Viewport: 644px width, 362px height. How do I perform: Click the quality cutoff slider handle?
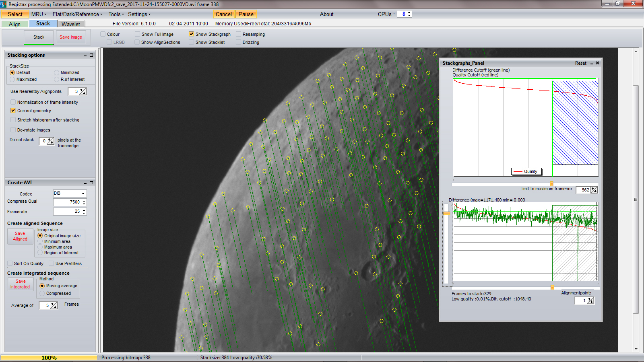point(551,183)
